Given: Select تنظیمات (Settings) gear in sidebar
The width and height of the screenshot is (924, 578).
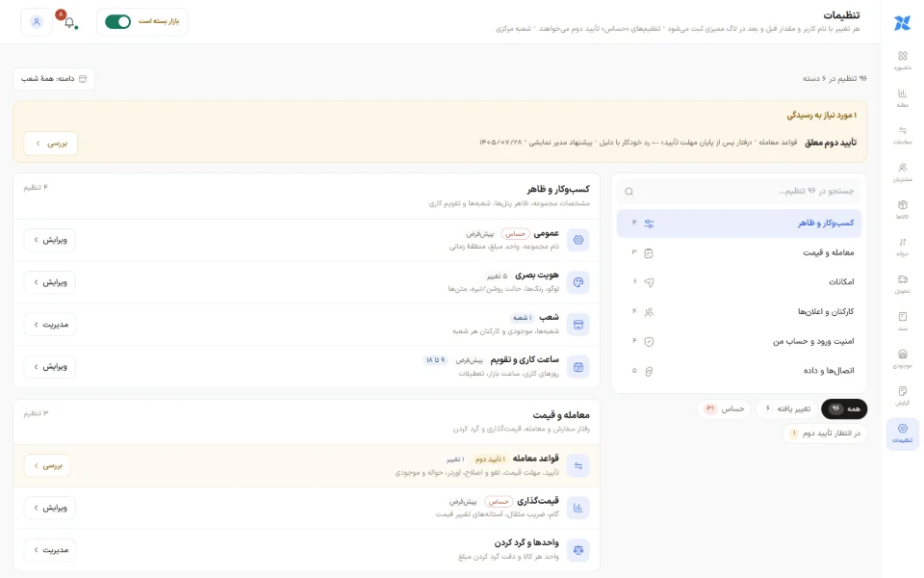Looking at the screenshot, I should (902, 433).
